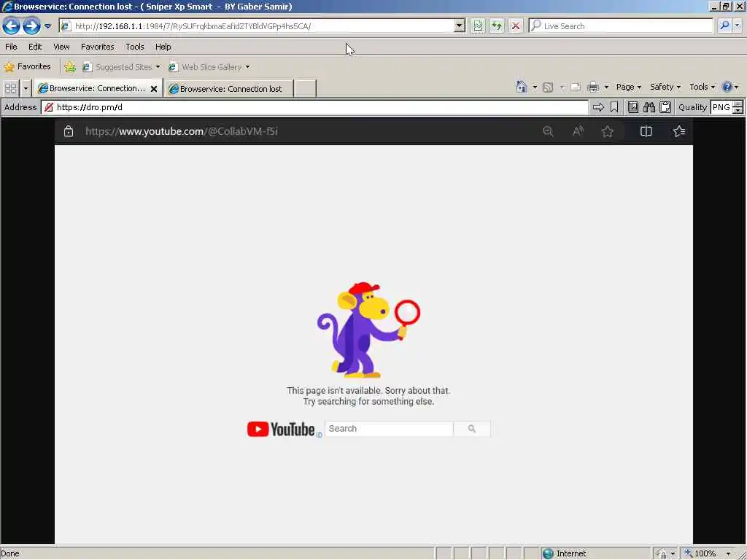Viewport: 747px width, 560px height.
Task: Click the Print icon
Action: [x=593, y=87]
